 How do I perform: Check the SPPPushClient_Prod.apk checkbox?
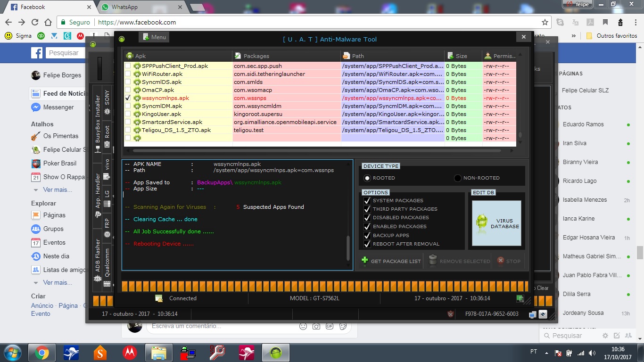pos(128,66)
